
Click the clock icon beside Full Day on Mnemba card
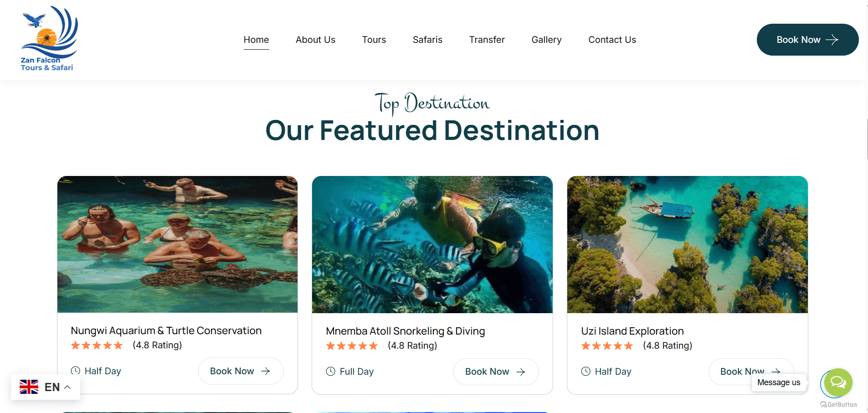330,372
